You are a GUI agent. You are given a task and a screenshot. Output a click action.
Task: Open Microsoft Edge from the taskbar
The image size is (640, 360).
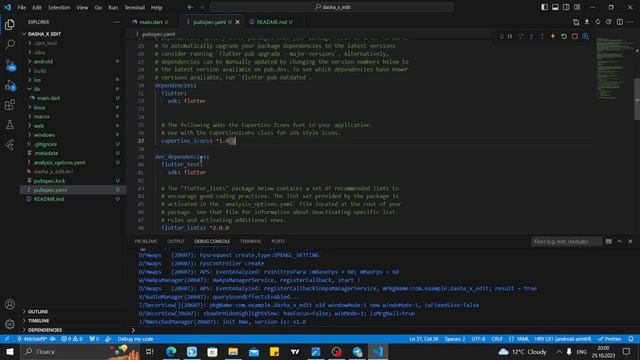(x=171, y=351)
